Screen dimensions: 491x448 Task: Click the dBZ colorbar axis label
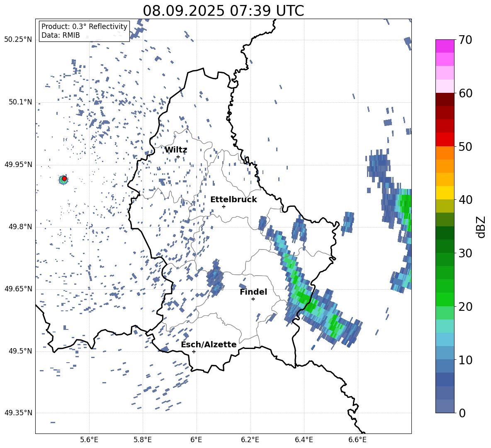pyautogui.click(x=481, y=227)
